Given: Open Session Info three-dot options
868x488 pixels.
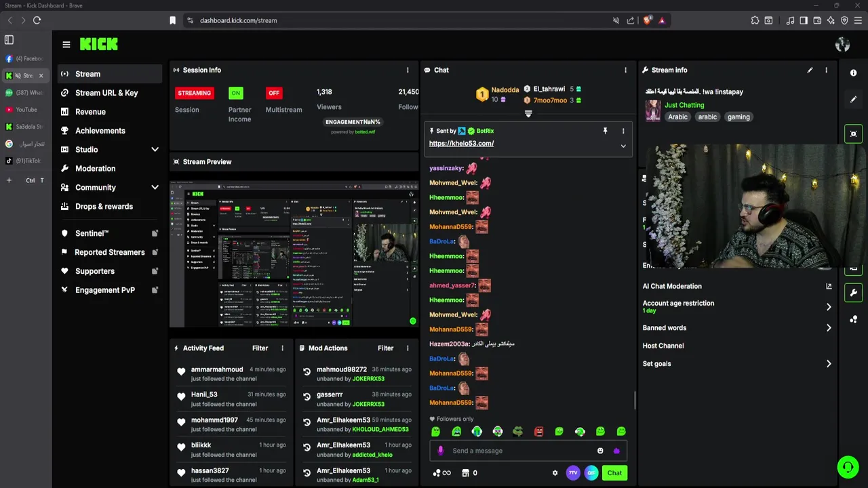Looking at the screenshot, I should (408, 70).
